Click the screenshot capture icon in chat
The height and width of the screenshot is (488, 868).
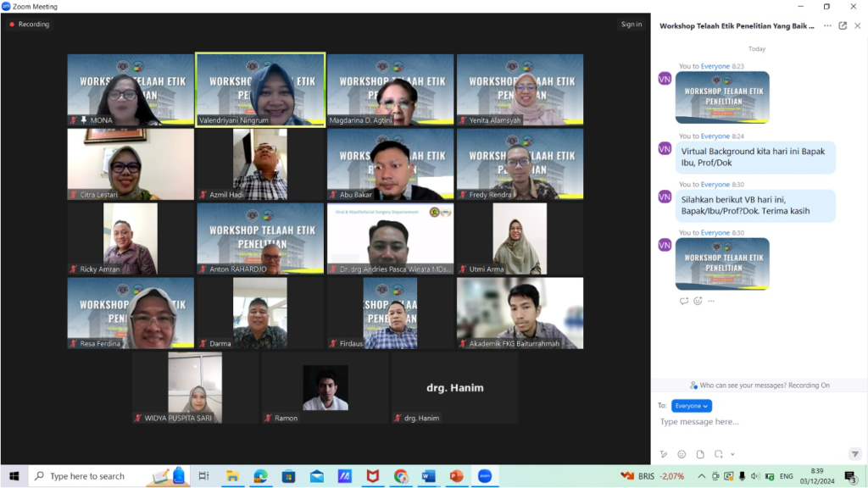click(718, 454)
